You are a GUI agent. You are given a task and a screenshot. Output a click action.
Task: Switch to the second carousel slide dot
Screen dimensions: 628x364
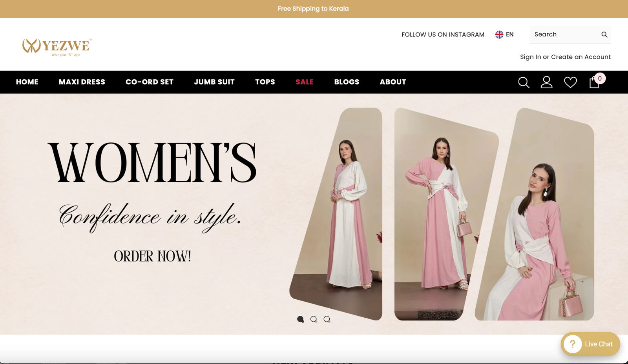[x=314, y=319]
